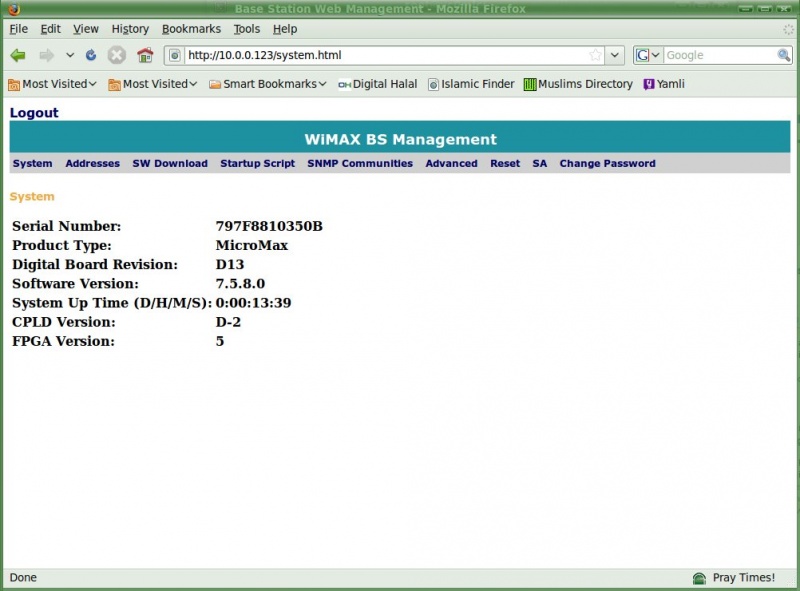Screen dimensions: 800x591
Task: Open Google search engine selector dropdown
Action: (x=648, y=55)
